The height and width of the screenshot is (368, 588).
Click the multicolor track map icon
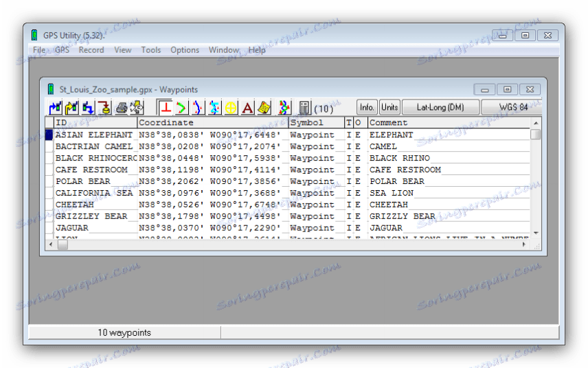pos(284,108)
